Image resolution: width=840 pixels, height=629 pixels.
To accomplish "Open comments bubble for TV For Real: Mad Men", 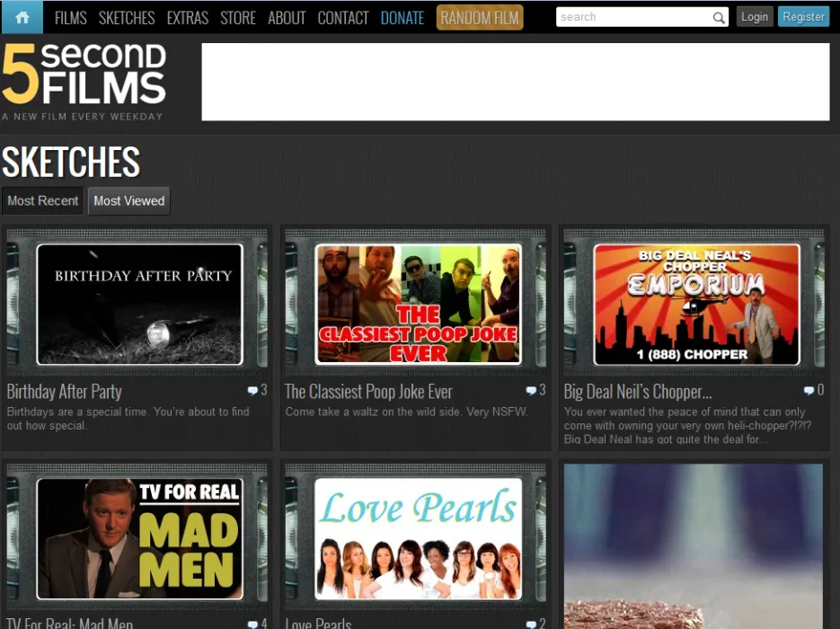I will [252, 625].
